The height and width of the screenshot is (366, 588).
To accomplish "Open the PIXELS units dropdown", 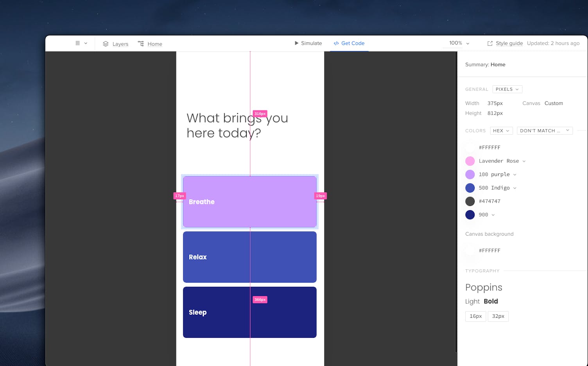I will point(507,89).
